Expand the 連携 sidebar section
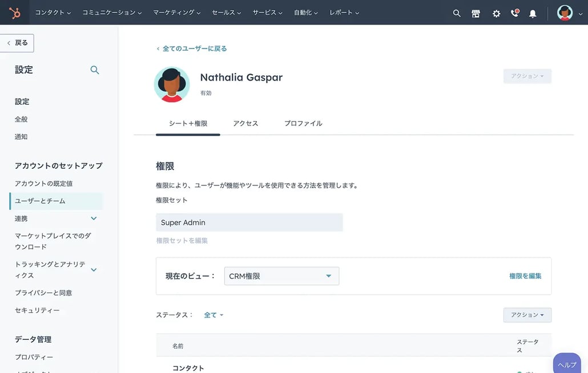 click(94, 218)
